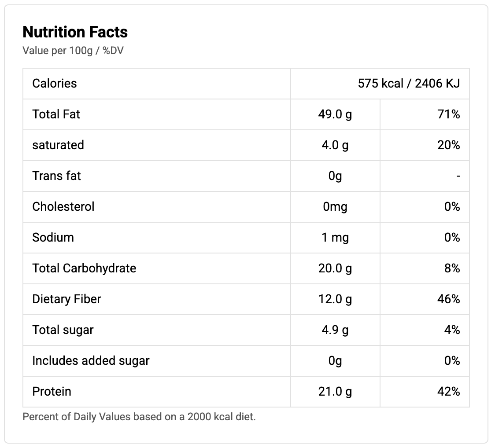Click the 20% daily value for saturated

pos(449,145)
